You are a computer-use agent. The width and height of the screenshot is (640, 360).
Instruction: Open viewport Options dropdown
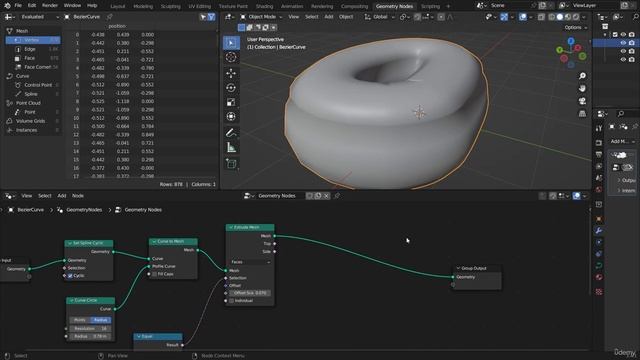[576, 27]
